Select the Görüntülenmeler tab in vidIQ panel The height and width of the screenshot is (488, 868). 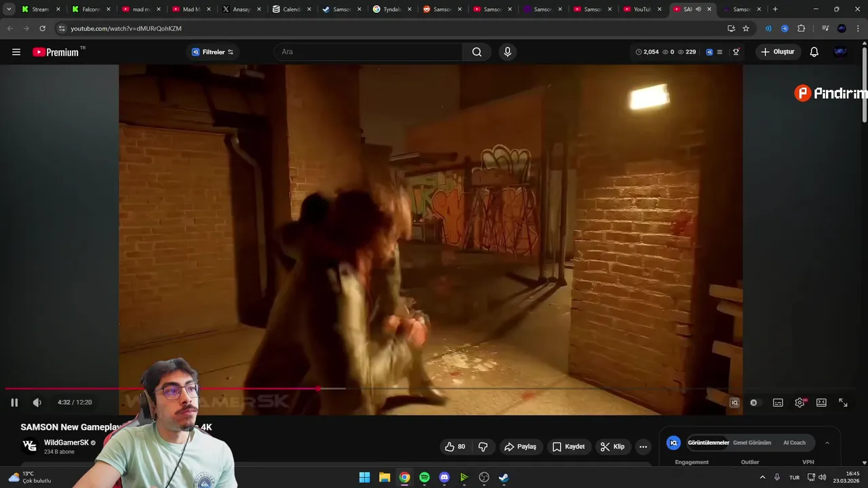[709, 443]
